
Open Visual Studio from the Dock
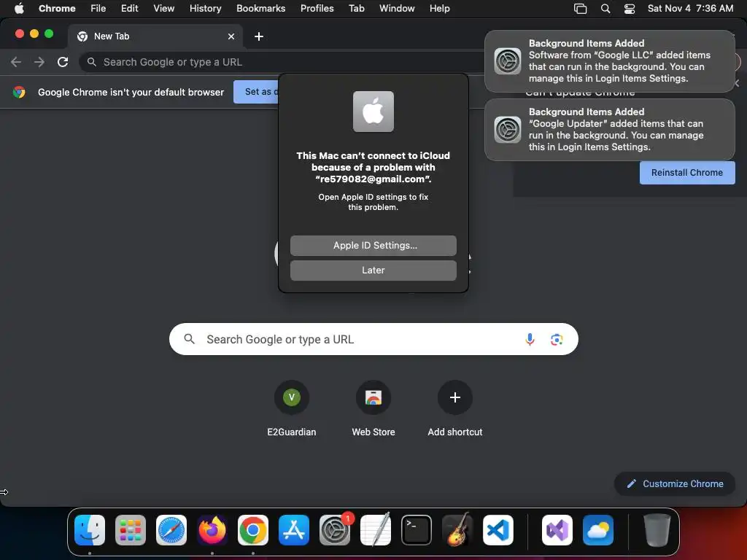[557, 530]
